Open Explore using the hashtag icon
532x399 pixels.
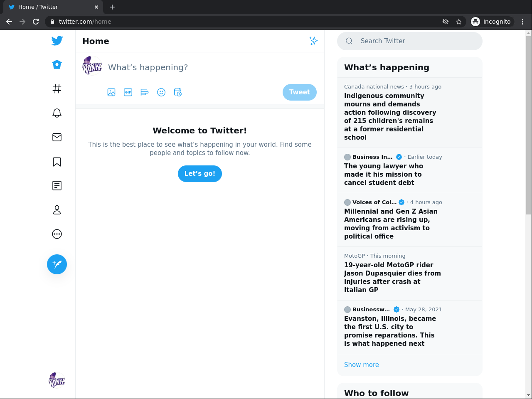(57, 89)
